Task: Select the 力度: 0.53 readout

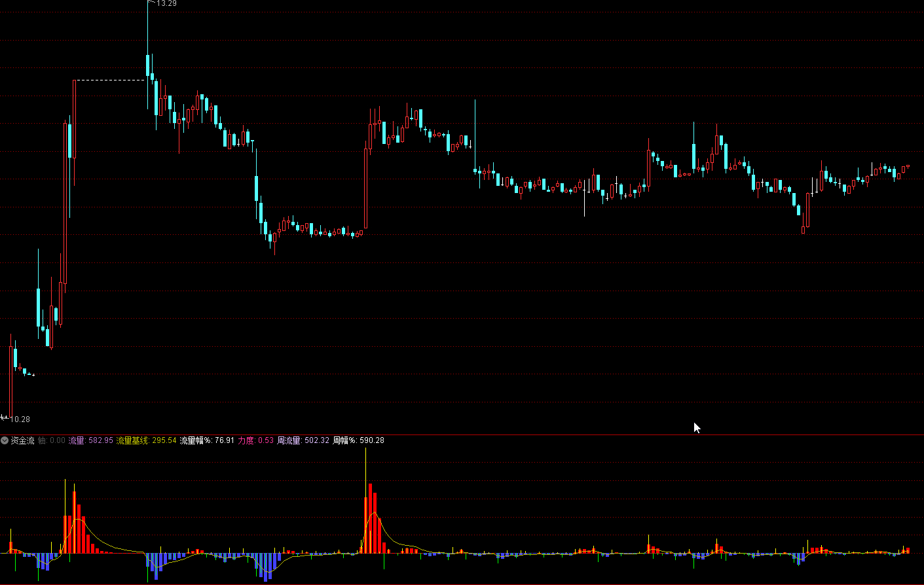Action: click(x=256, y=440)
